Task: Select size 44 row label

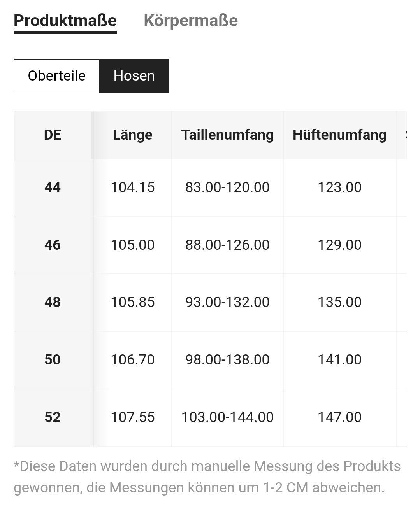Action: (53, 187)
